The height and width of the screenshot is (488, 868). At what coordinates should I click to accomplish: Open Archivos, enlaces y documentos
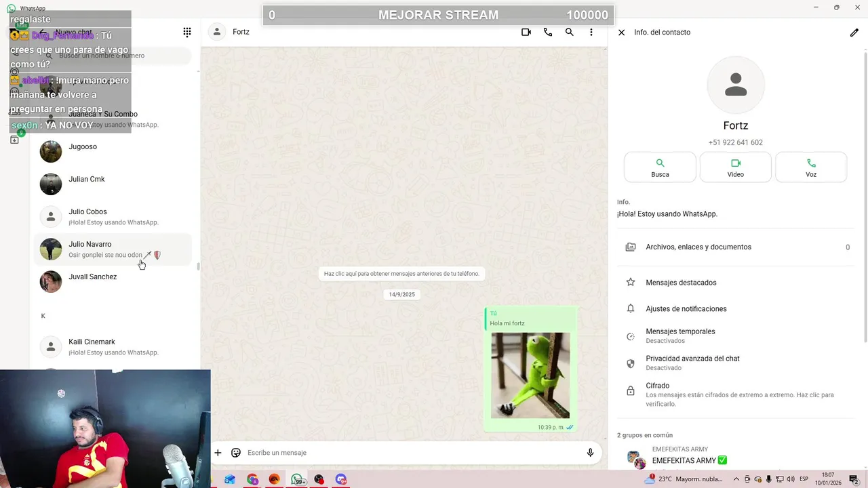point(736,247)
